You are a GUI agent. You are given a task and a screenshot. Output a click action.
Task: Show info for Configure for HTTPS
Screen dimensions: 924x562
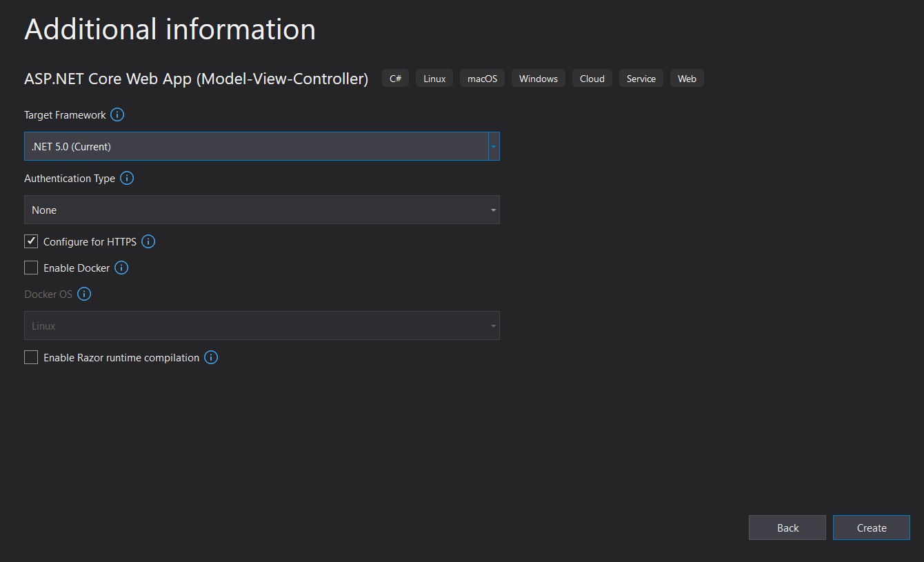click(x=148, y=241)
